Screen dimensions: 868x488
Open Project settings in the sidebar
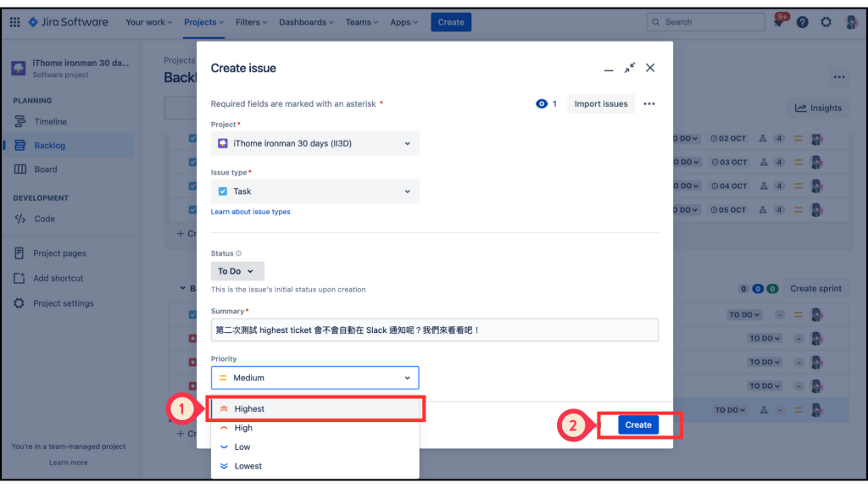tap(69, 303)
